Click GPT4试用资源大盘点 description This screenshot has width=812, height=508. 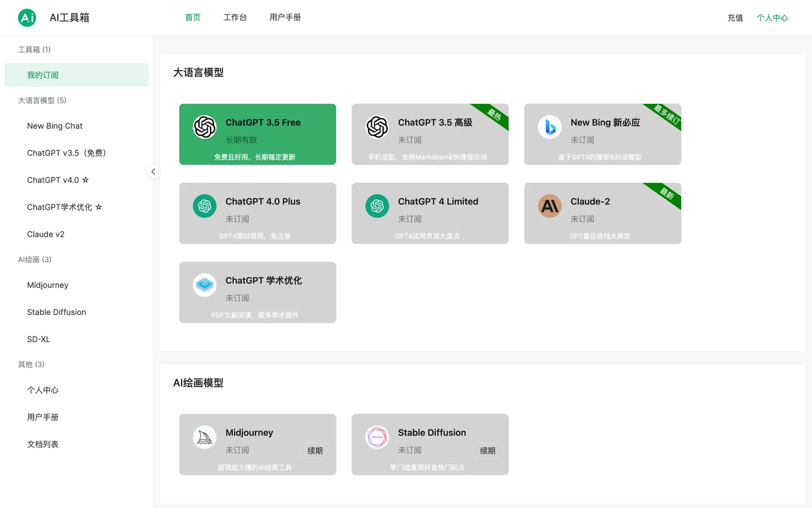pos(427,236)
